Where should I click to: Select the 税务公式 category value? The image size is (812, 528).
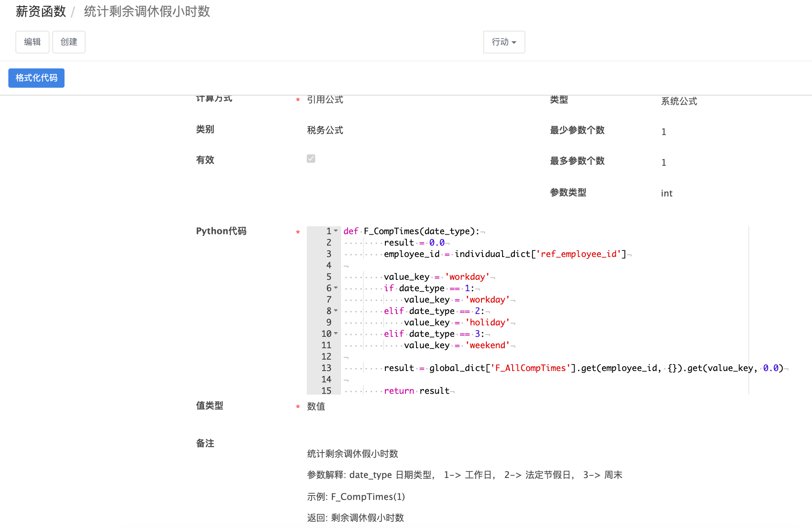pyautogui.click(x=325, y=130)
